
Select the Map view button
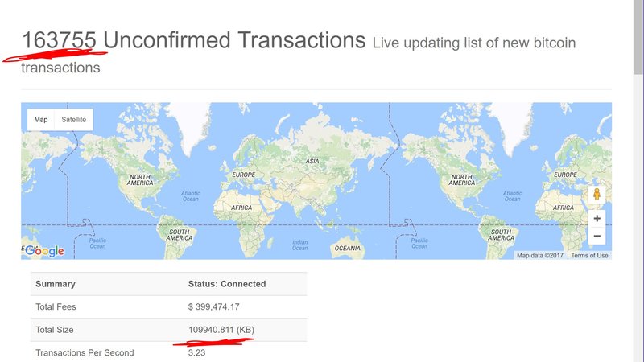point(41,120)
